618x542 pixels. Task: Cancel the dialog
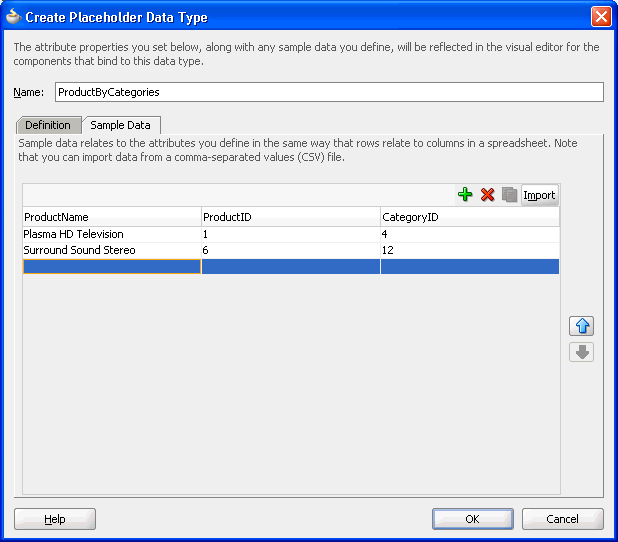click(x=562, y=519)
